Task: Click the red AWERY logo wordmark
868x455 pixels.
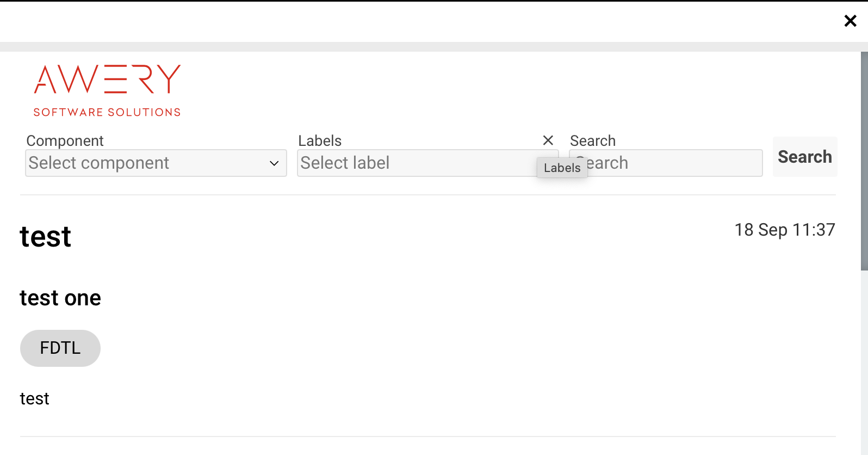Action: 107,79
